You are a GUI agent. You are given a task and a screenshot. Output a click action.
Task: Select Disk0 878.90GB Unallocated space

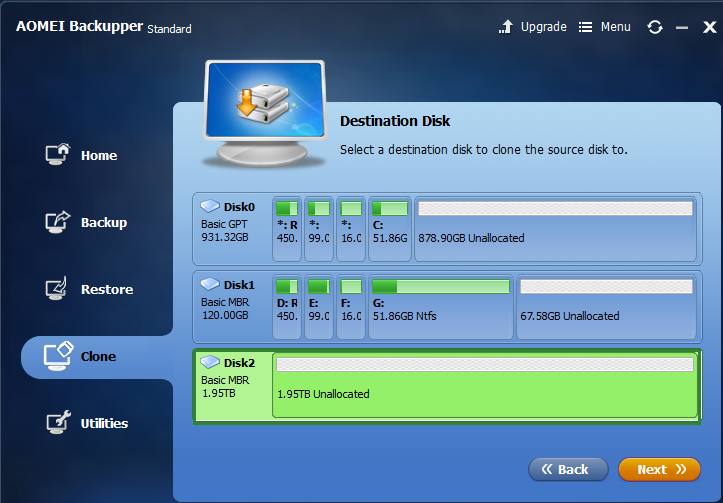(555, 229)
